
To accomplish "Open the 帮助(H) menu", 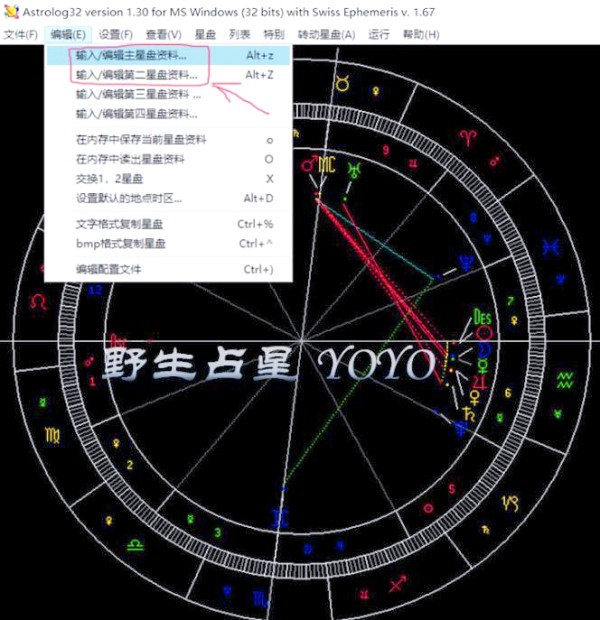I will click(421, 35).
